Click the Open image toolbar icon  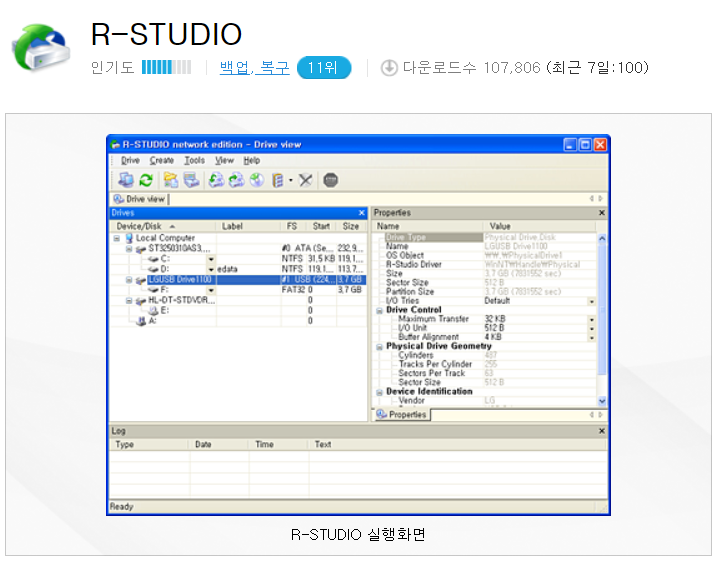click(237, 180)
